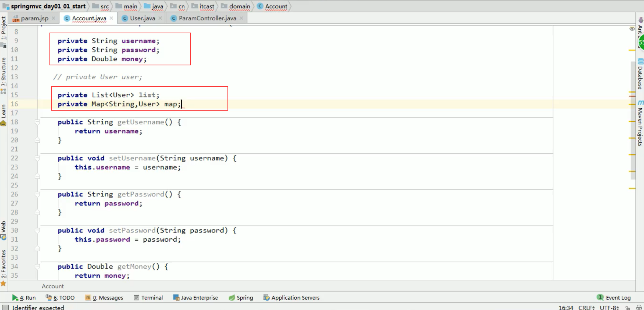The height and width of the screenshot is (310, 644).
Task: Click the eye inspection indicator above the scrollbar
Action: point(632,29)
